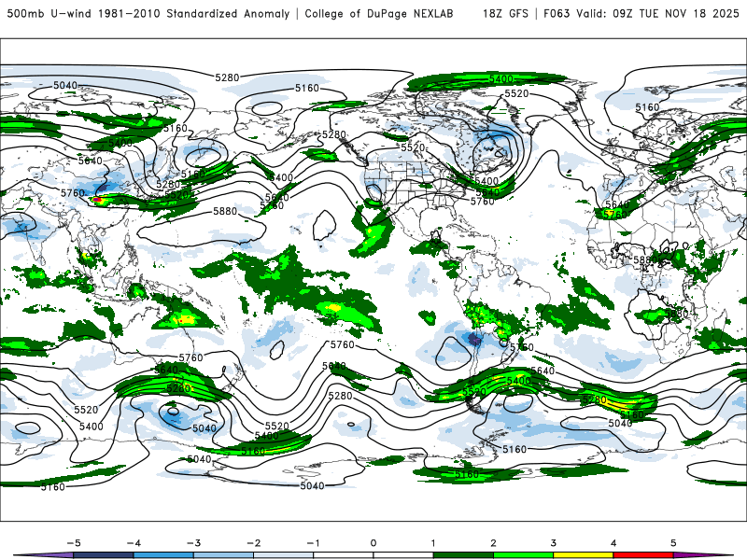
Task: Pick the medium blue -4 to -3 colorbar segment
Action: click(x=163, y=555)
